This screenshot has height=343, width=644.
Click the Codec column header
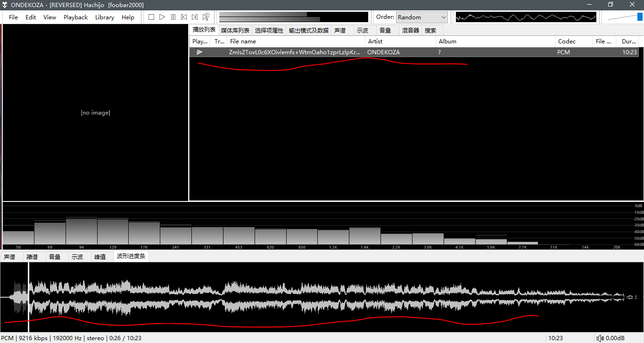tap(567, 41)
